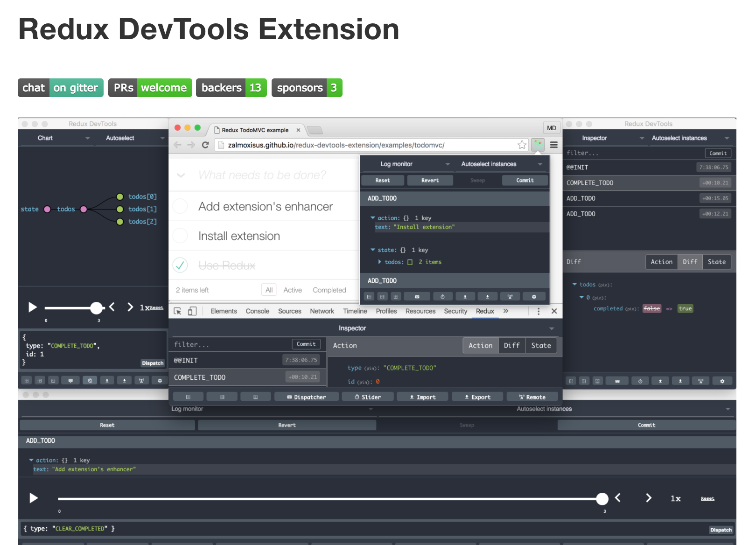Image resolution: width=756 pixels, height=545 pixels.
Task: Show more DevTools tabs via double chevron
Action: tap(506, 311)
